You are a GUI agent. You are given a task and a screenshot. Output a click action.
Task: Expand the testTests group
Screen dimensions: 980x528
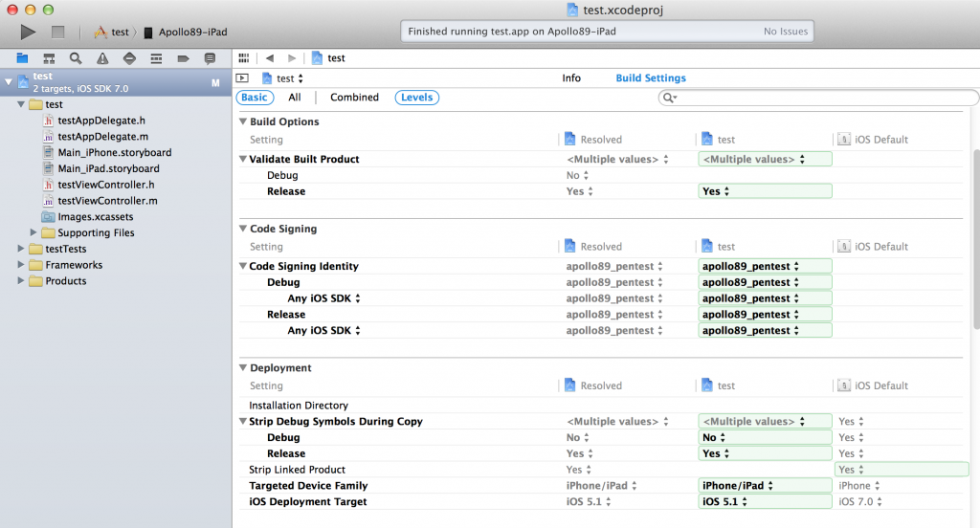[x=21, y=249]
